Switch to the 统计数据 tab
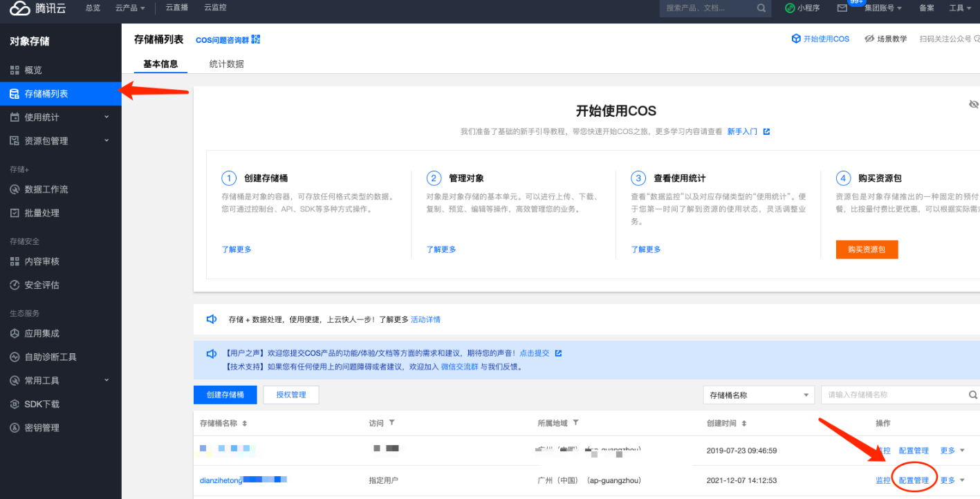980x499 pixels. point(226,64)
